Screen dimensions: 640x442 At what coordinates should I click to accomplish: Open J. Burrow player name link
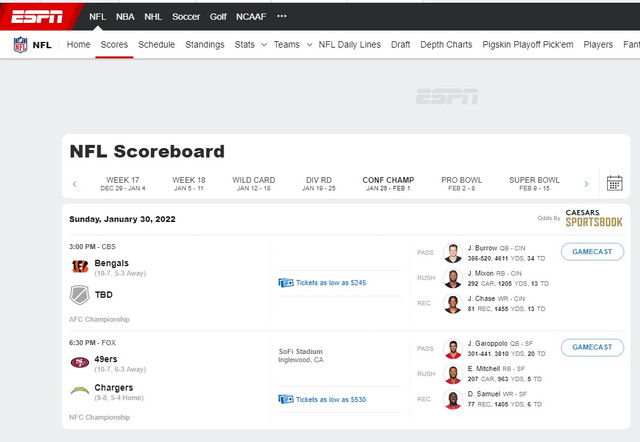click(x=482, y=248)
